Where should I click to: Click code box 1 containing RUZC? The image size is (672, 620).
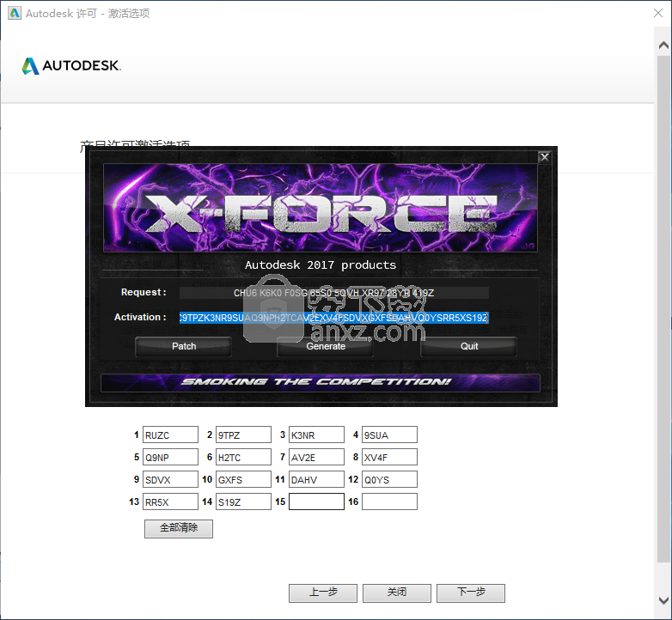170,435
